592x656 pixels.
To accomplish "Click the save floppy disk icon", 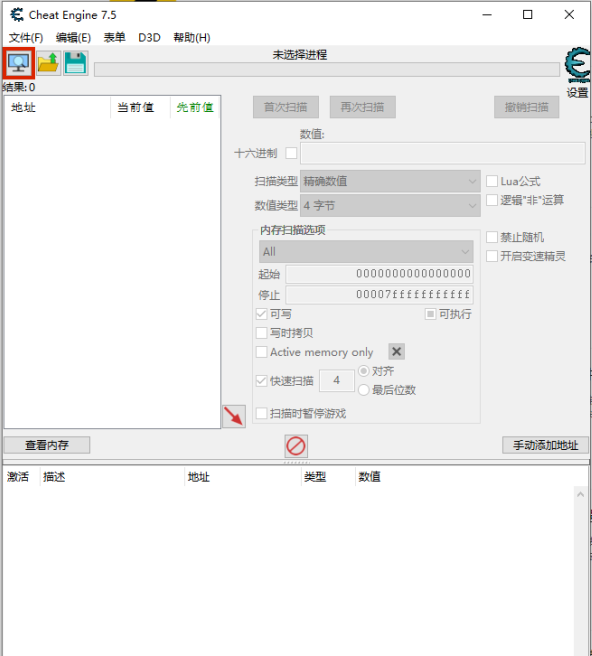I will click(x=76, y=63).
